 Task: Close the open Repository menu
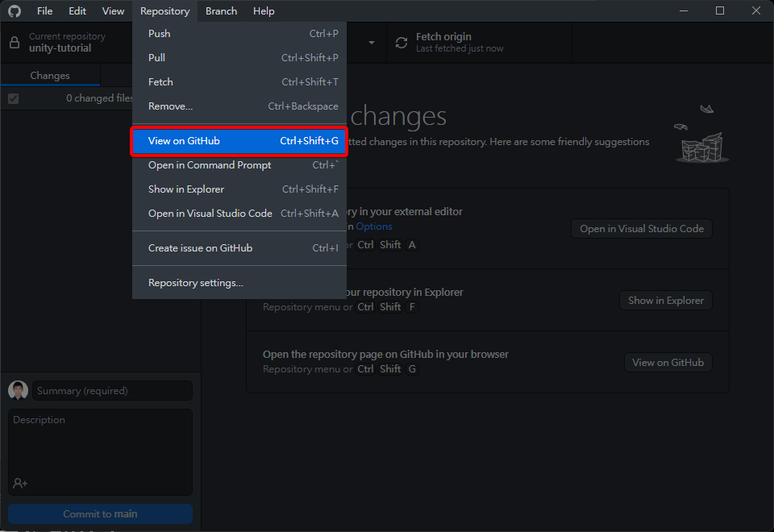click(164, 10)
